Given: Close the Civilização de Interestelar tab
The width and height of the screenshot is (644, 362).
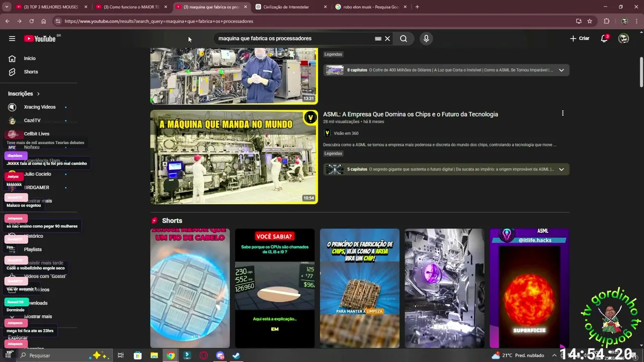Looking at the screenshot, I should coord(325,7).
